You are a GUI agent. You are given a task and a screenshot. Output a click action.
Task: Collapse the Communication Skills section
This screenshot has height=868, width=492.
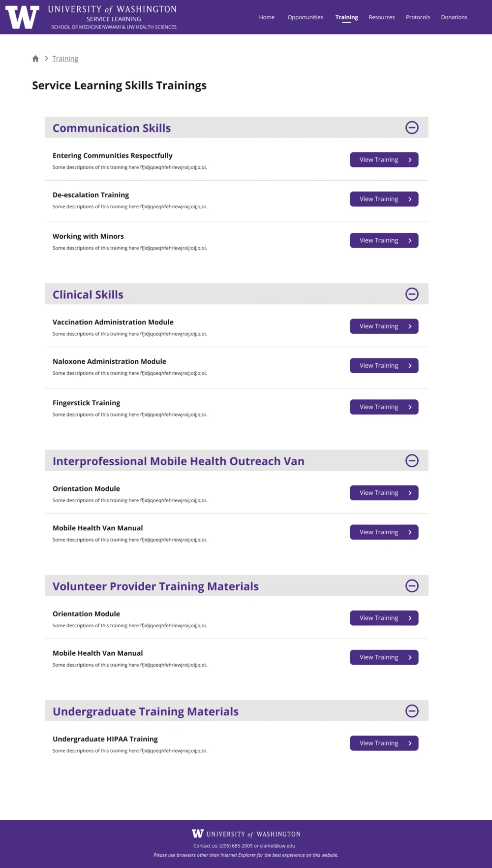pos(412,128)
